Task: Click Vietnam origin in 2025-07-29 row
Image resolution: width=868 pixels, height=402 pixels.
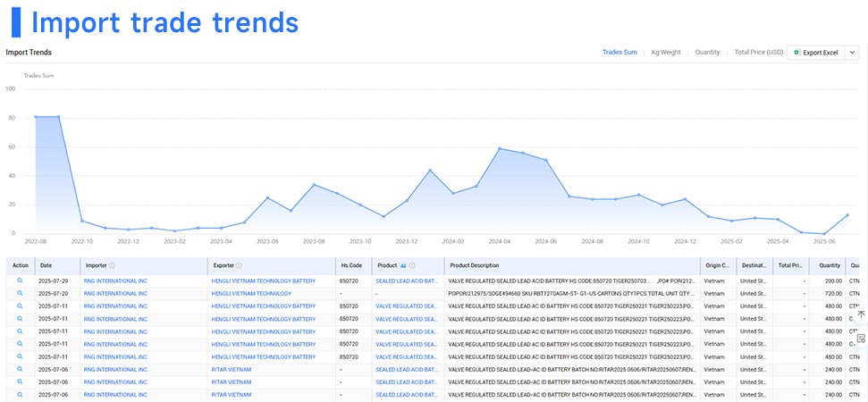Action: point(714,281)
